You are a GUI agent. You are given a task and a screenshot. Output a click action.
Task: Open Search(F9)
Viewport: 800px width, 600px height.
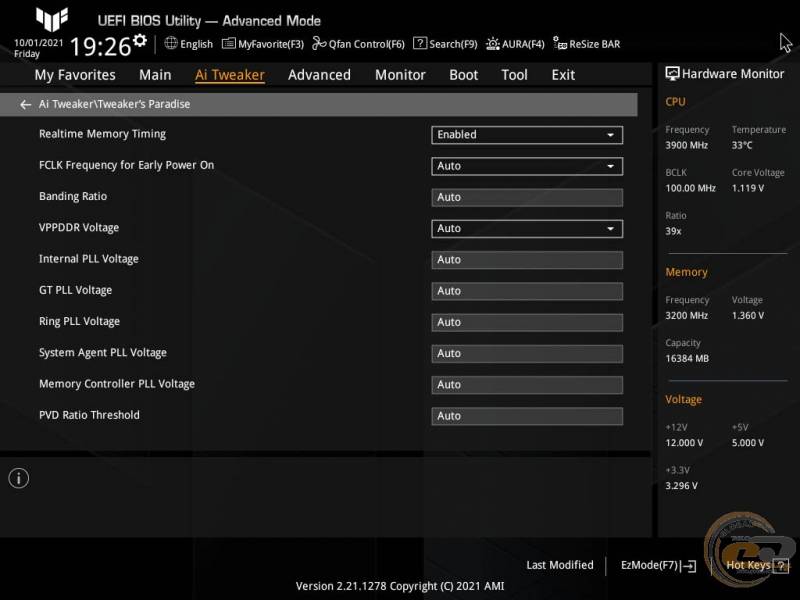coord(445,44)
